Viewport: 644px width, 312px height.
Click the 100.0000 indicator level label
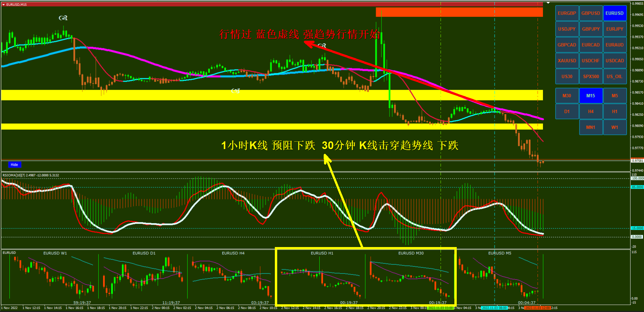point(637,179)
